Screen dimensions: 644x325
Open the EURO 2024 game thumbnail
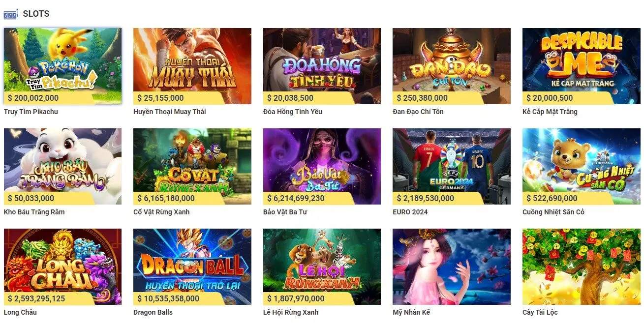tap(451, 162)
